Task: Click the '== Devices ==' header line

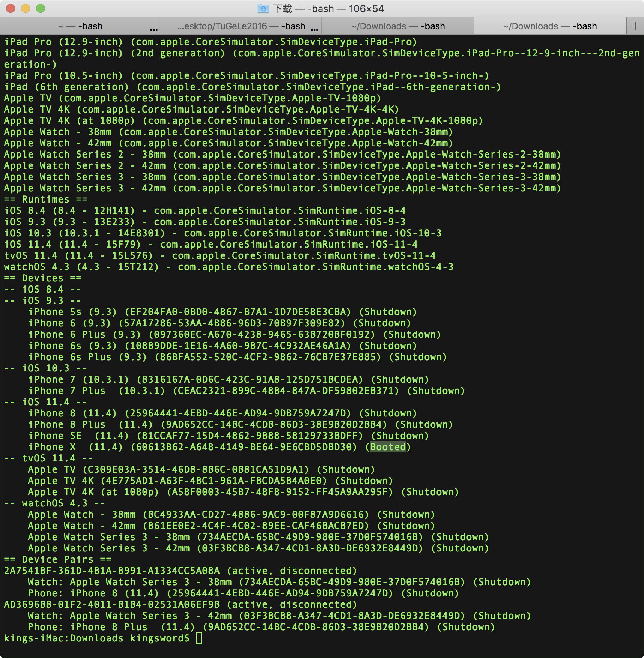Action: (43, 278)
